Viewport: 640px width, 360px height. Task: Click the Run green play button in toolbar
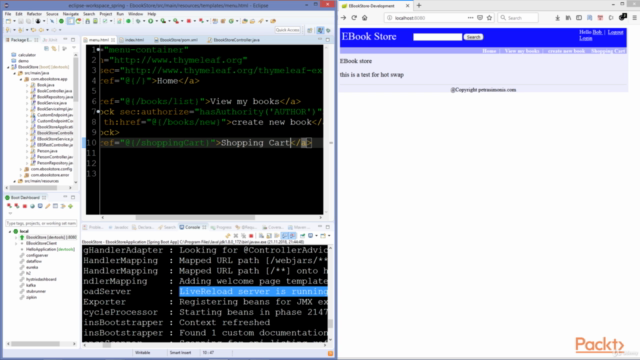[x=151, y=21]
